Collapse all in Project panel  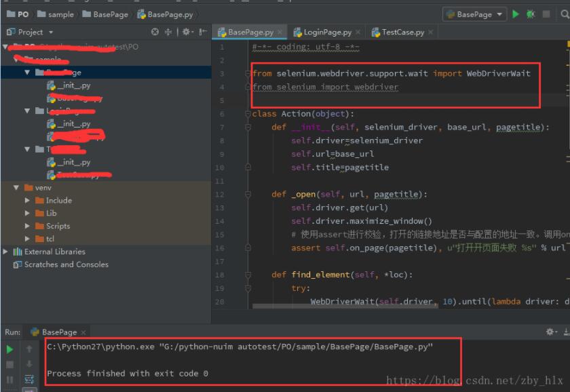170,31
